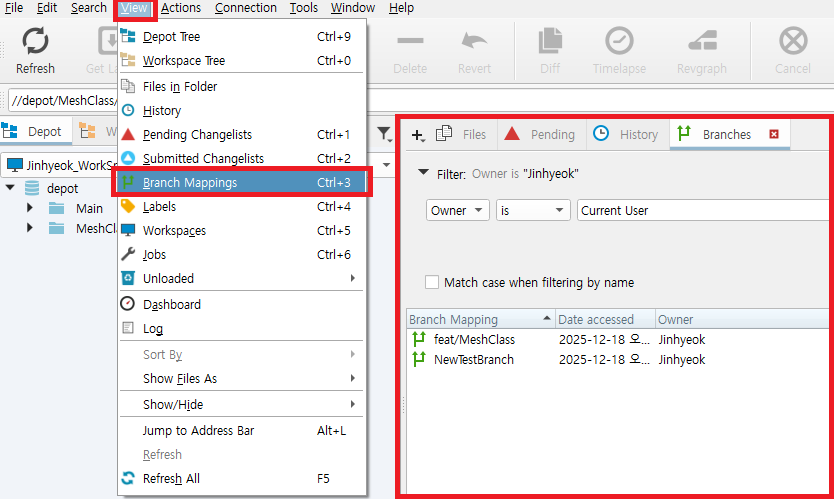Open the Connection menu
This screenshot has height=499, width=834.
coord(246,8)
